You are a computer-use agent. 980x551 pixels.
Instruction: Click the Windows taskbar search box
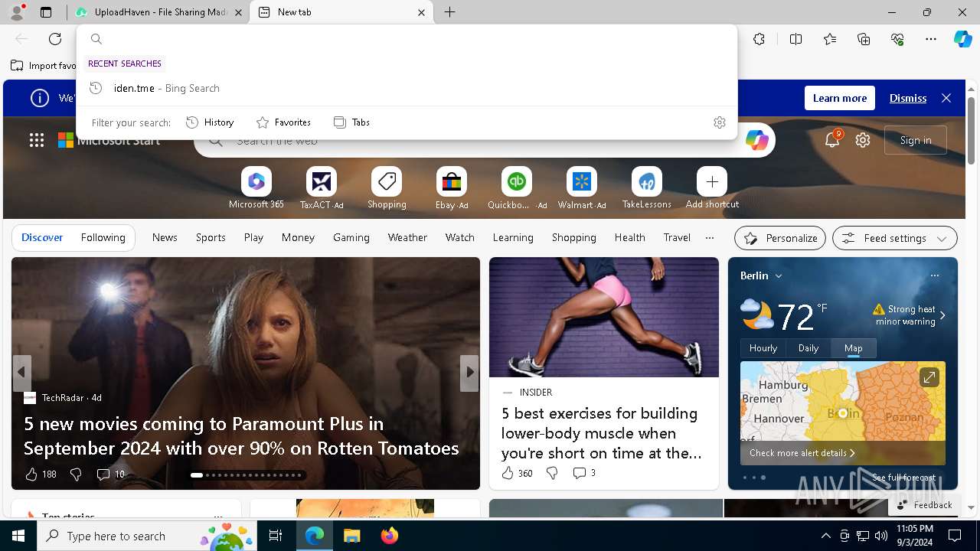click(145, 536)
